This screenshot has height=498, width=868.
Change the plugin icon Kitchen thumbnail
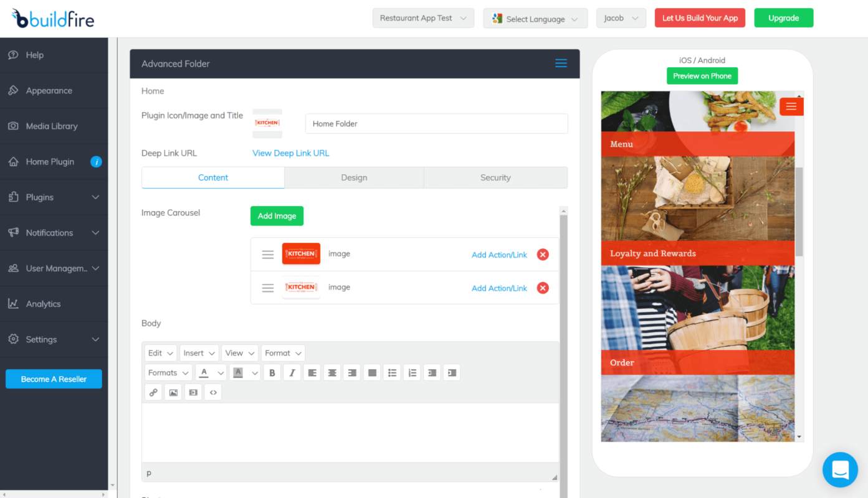pyautogui.click(x=267, y=123)
